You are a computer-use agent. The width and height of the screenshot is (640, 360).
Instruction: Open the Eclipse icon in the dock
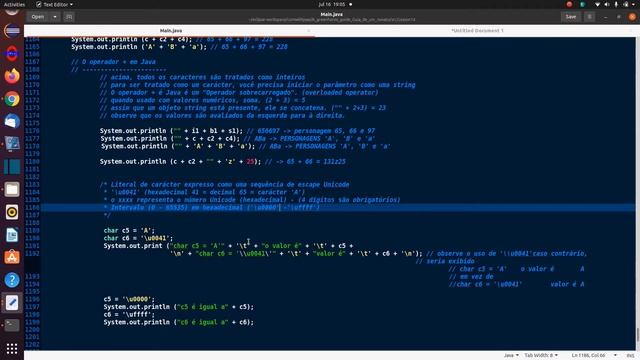click(x=12, y=31)
